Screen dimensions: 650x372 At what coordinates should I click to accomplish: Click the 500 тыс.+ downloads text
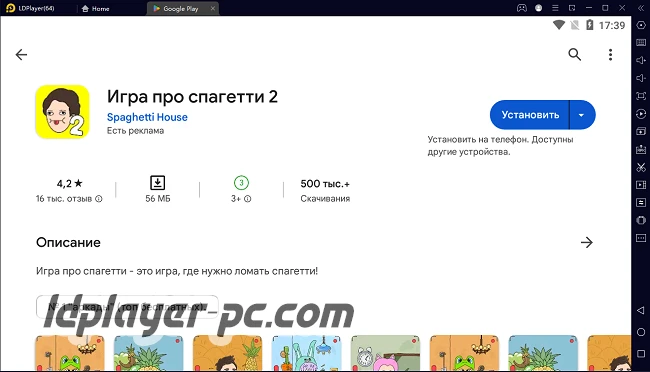click(x=325, y=184)
